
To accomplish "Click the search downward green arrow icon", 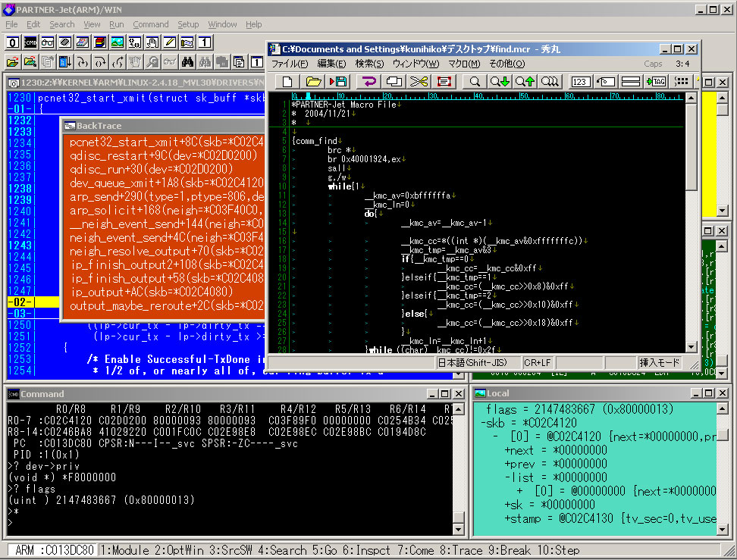I will 499,82.
